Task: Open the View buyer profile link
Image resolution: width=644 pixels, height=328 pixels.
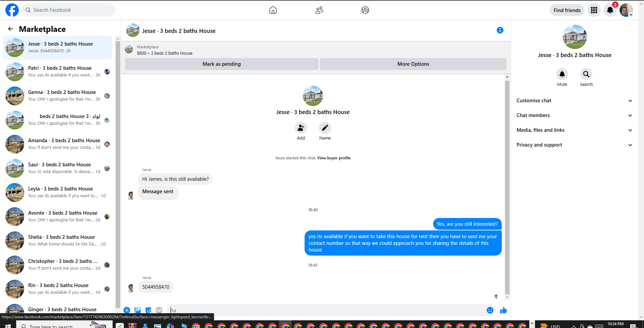Action: click(334, 158)
